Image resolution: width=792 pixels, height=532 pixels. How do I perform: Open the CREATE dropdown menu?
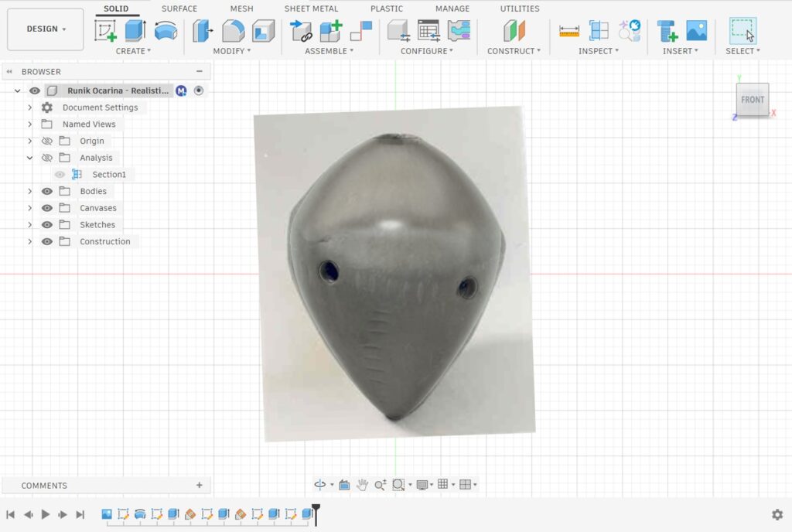coord(133,51)
